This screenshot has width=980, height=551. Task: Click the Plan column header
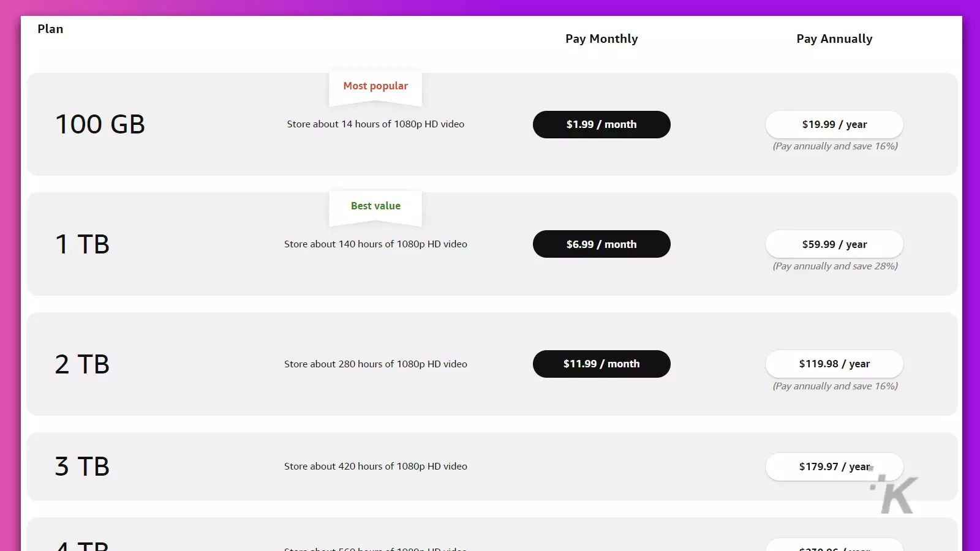[x=50, y=29]
